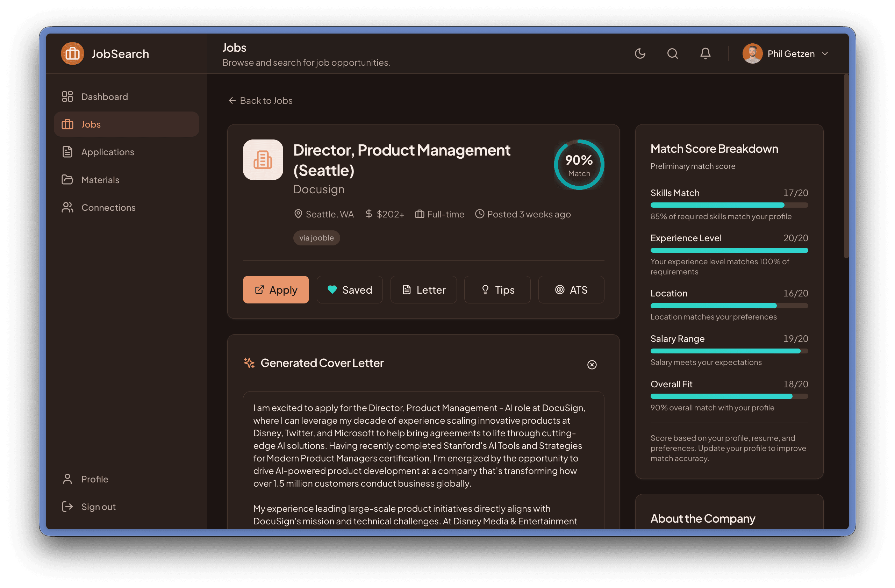Go to Dashboard in sidebar
Screen dimensions: 895x588
104,96
